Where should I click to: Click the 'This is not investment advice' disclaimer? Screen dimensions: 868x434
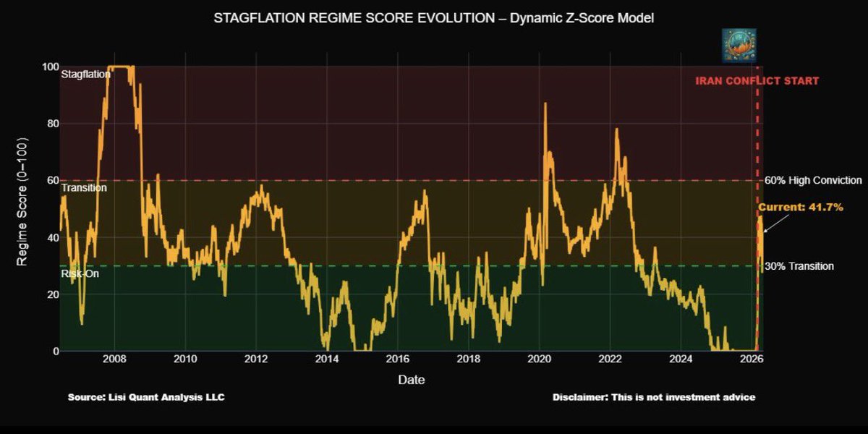pyautogui.click(x=683, y=398)
